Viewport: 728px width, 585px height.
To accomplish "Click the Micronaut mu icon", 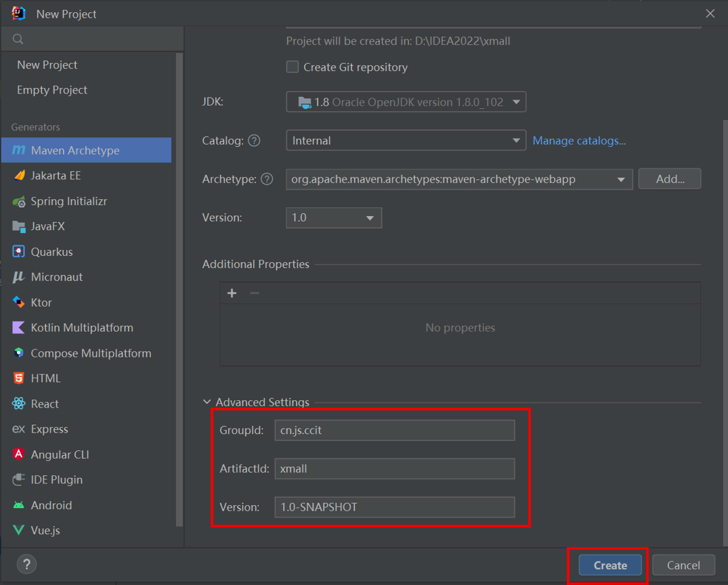I will pos(18,277).
